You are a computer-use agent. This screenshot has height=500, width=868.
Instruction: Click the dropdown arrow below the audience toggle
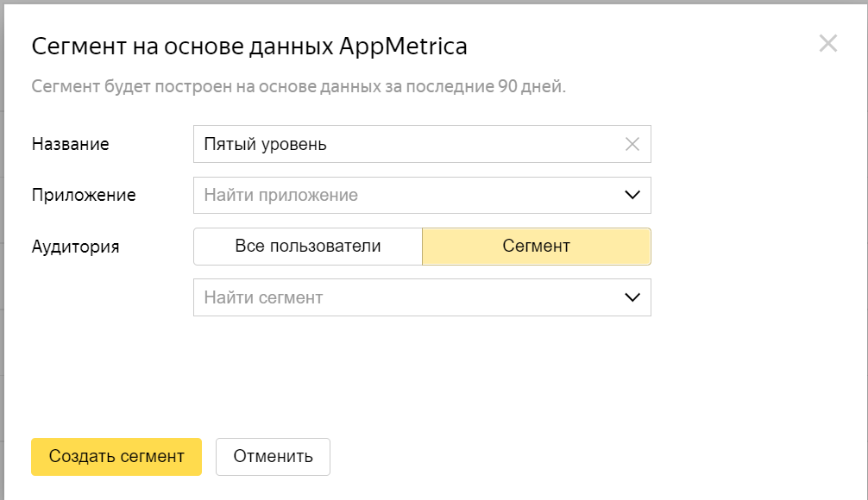(634, 297)
